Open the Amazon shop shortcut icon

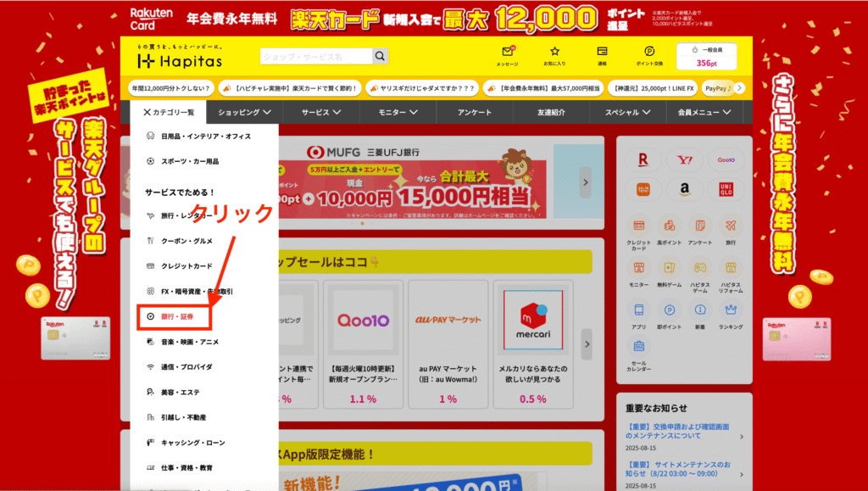click(685, 189)
